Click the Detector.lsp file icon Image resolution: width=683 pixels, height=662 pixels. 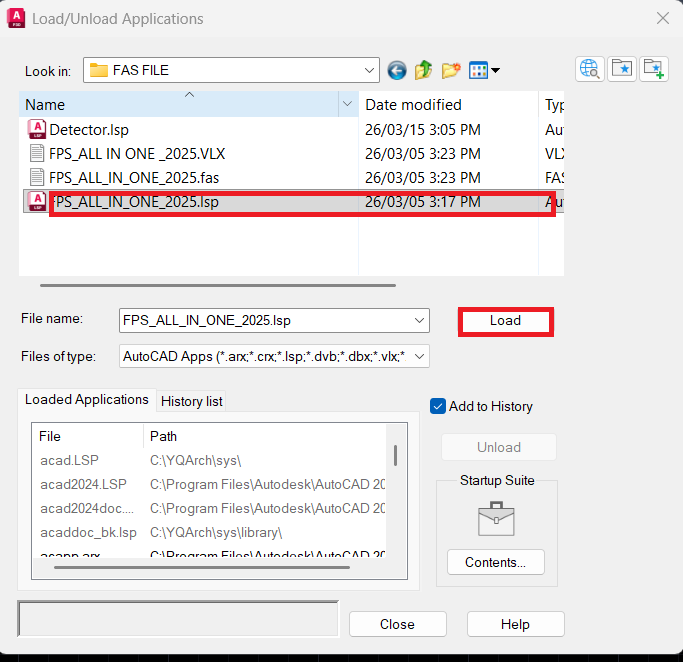point(37,129)
